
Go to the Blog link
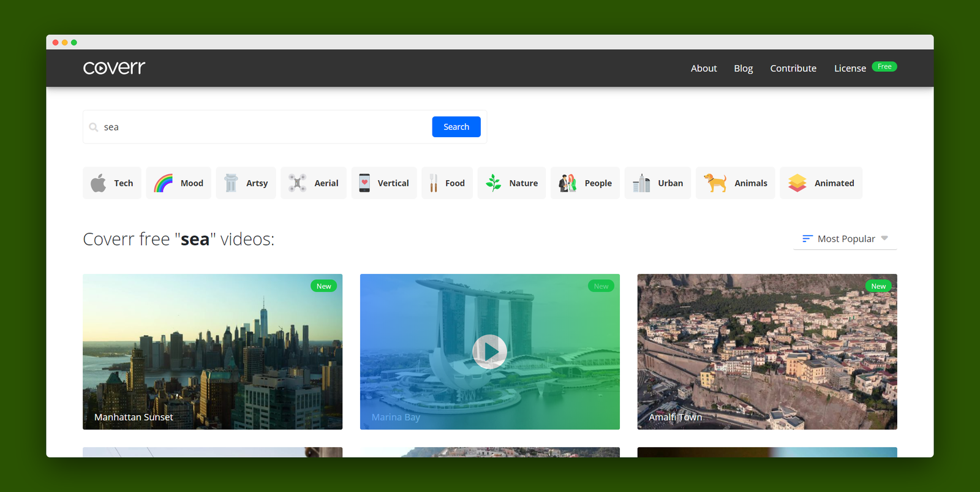744,68
